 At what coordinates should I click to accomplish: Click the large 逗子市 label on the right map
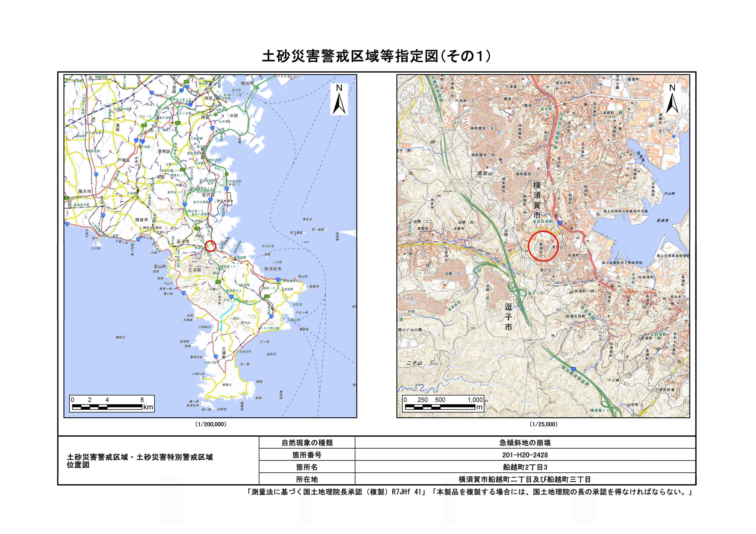click(x=508, y=317)
